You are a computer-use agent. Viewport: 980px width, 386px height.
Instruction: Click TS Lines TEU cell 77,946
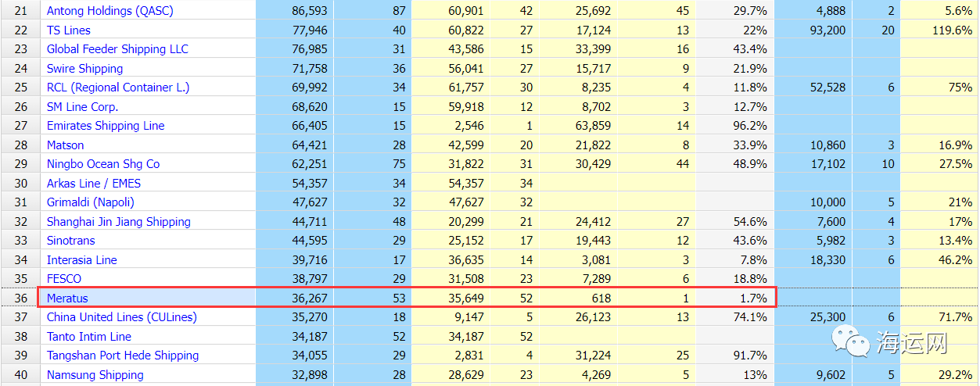click(x=309, y=30)
